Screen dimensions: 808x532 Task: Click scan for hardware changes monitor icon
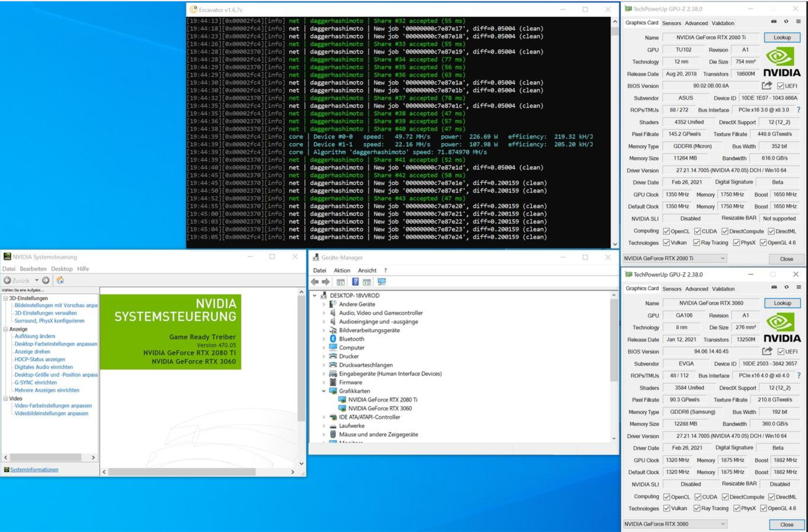click(381, 282)
